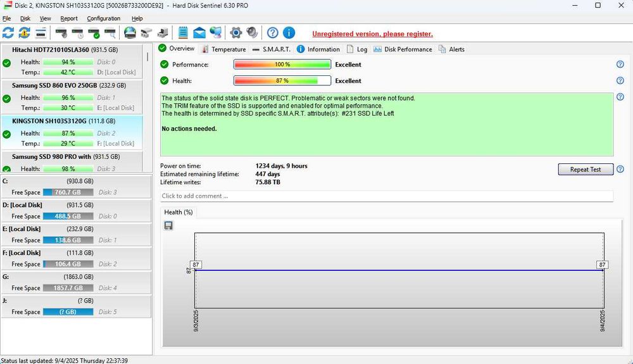
Task: Select the Samsung SSD 860 EVO 250GB disk
Action: 72,97
